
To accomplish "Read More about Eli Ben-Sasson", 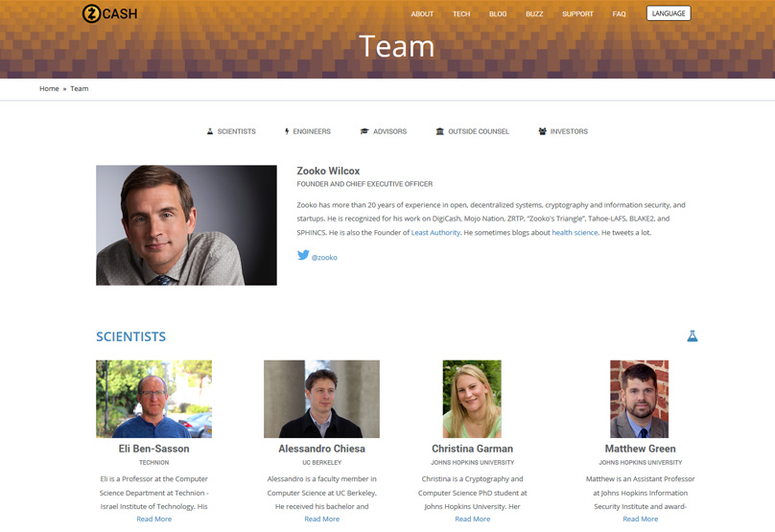I will (153, 519).
